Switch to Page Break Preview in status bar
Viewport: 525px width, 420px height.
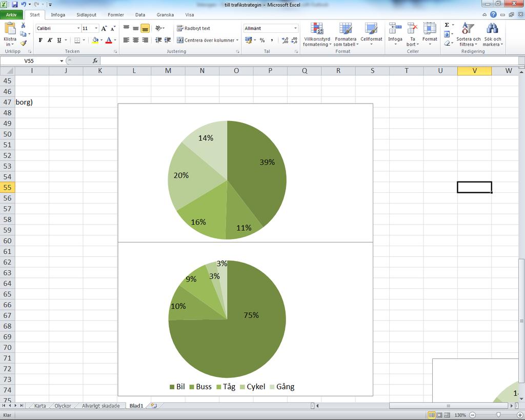(x=447, y=415)
